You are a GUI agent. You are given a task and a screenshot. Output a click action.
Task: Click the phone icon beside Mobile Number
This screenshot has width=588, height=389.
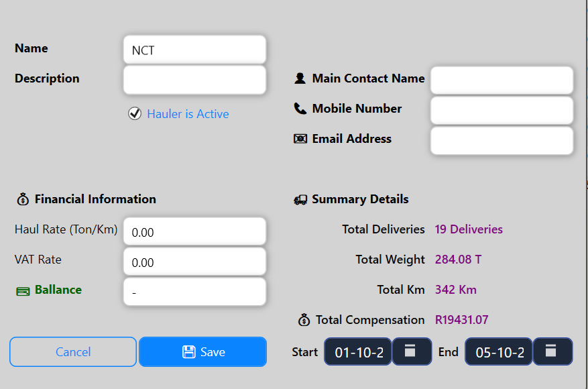(x=300, y=109)
